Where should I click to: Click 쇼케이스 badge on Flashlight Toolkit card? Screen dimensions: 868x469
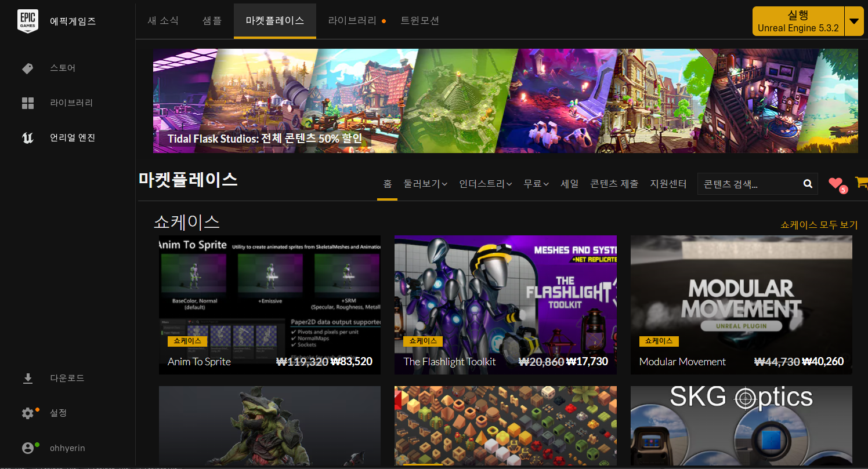click(x=423, y=341)
